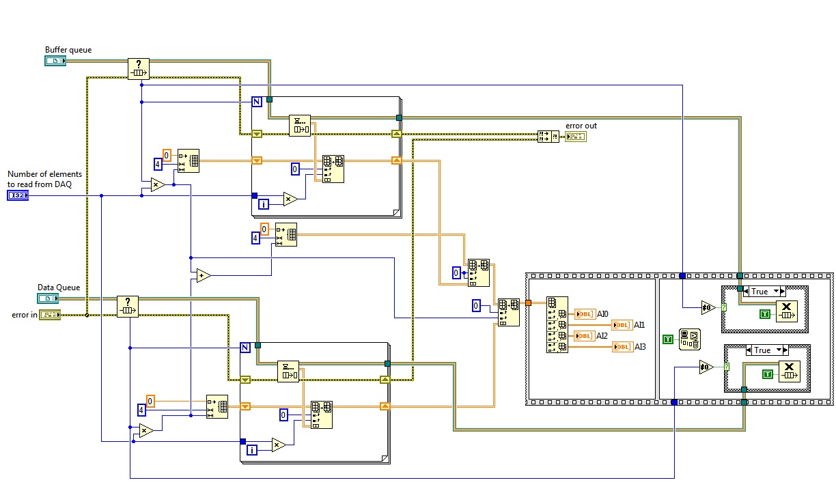The height and width of the screenshot is (504, 836).
Task: Select 'Number of elements to read from DAQ' label
Action: (45, 179)
